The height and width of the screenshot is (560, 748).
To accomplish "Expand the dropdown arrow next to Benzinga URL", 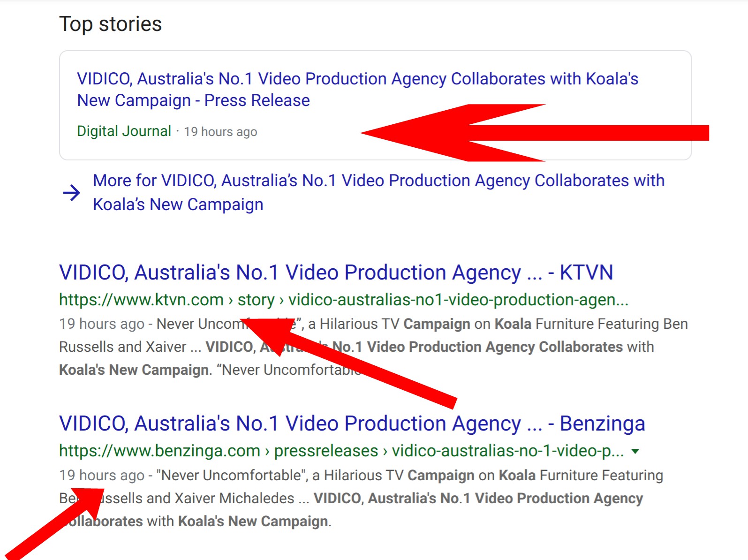I will tap(635, 451).
